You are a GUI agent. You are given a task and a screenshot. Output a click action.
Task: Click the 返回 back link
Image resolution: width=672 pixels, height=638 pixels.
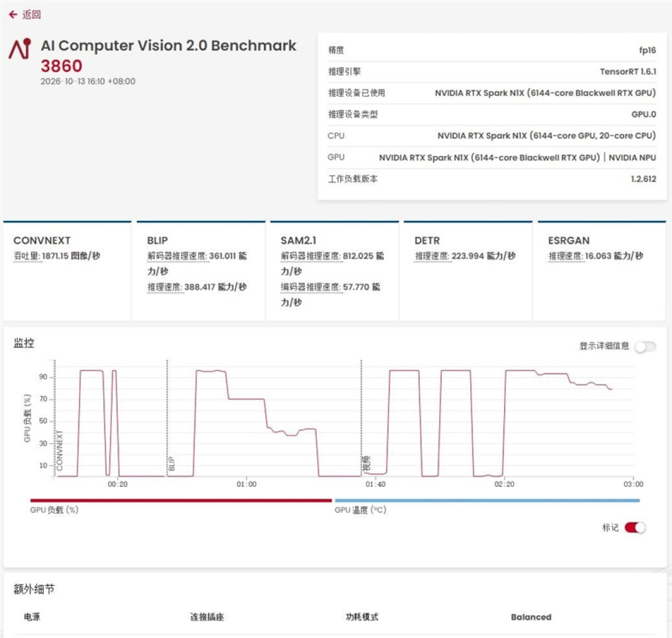click(31, 14)
